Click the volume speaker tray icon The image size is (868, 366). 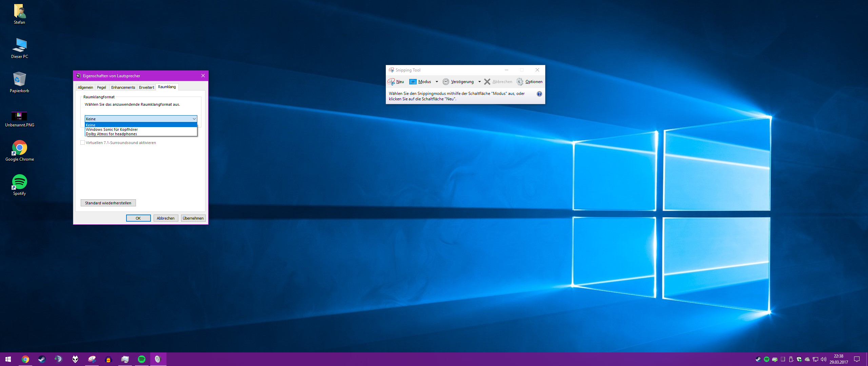tap(823, 359)
